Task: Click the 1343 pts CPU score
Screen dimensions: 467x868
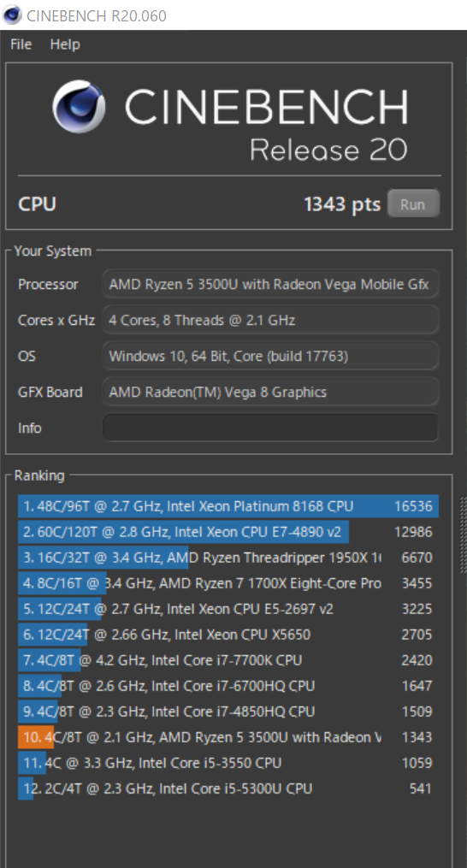Action: [342, 204]
